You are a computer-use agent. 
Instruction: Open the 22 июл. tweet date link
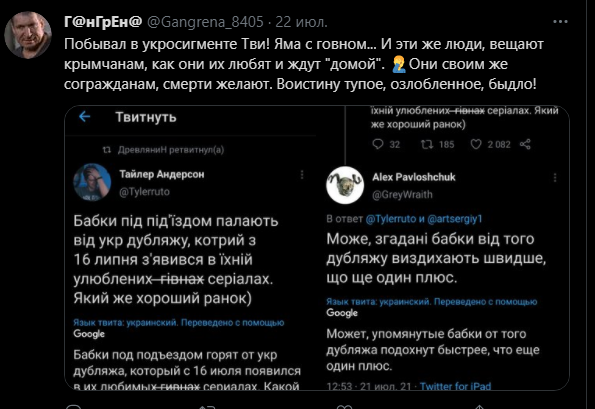coord(301,22)
